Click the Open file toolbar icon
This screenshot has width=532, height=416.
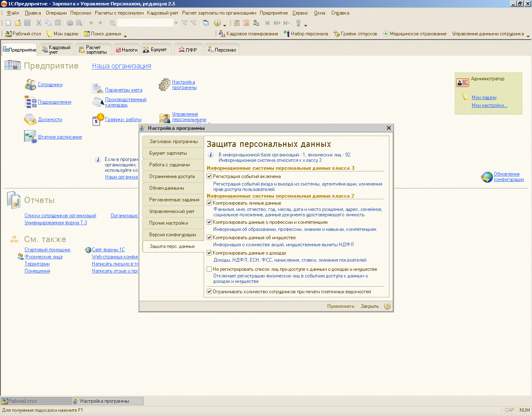[x=18, y=23]
